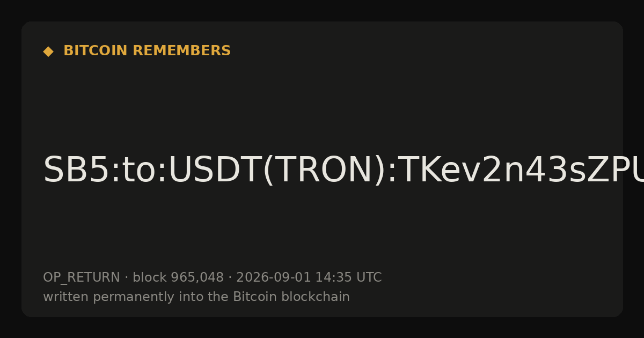The image size is (644, 338).
Task: Select the word block in the footer
Action: coord(150,277)
